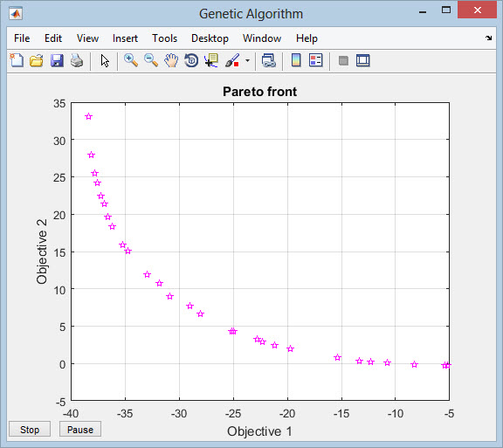
Task: Insert a colorbar via toolbar icon
Action: click(296, 60)
